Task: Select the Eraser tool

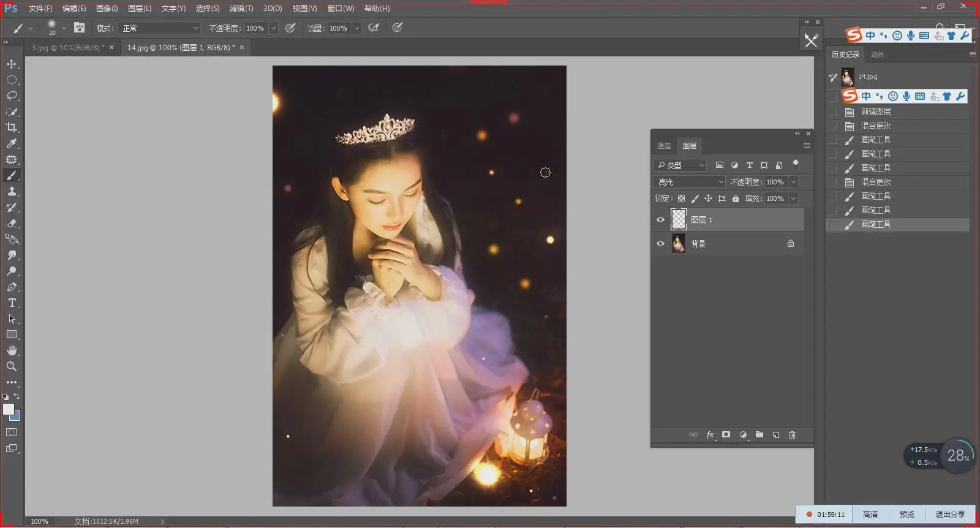Action: click(12, 224)
